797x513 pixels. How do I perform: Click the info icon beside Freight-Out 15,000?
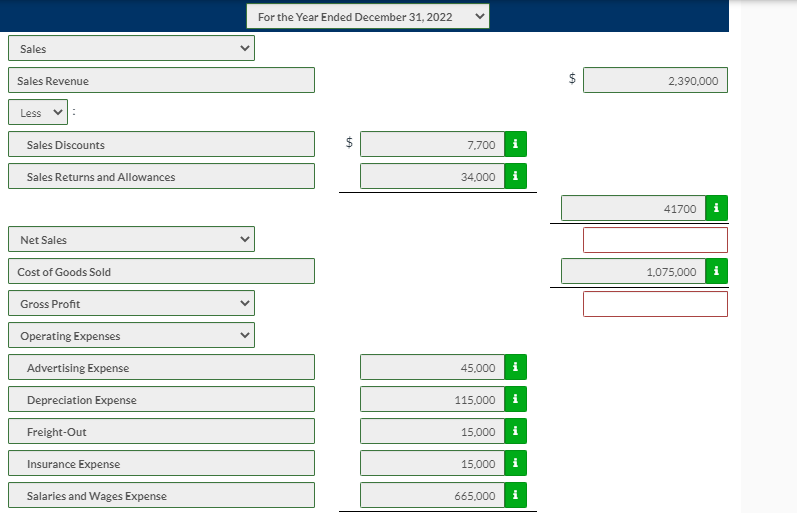(x=515, y=431)
